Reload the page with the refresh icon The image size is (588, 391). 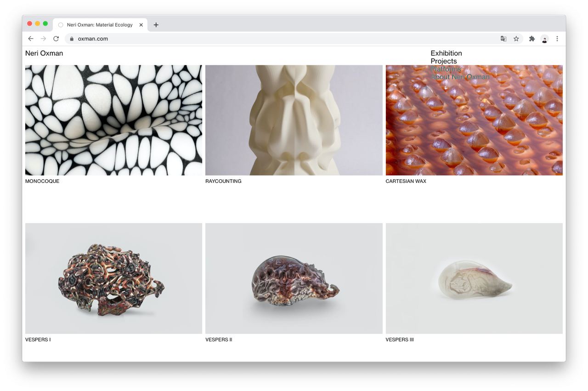pos(56,39)
